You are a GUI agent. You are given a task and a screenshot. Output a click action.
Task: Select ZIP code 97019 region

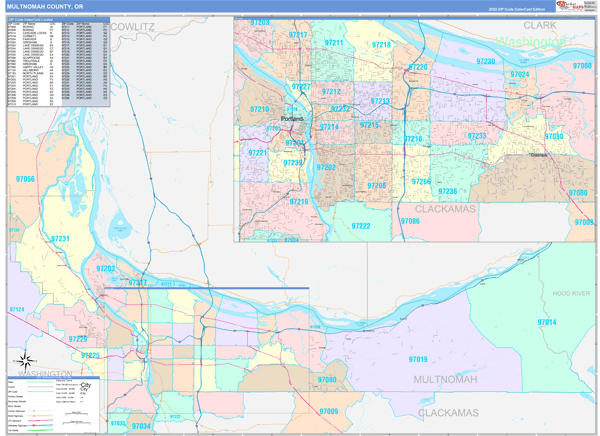[x=417, y=359]
